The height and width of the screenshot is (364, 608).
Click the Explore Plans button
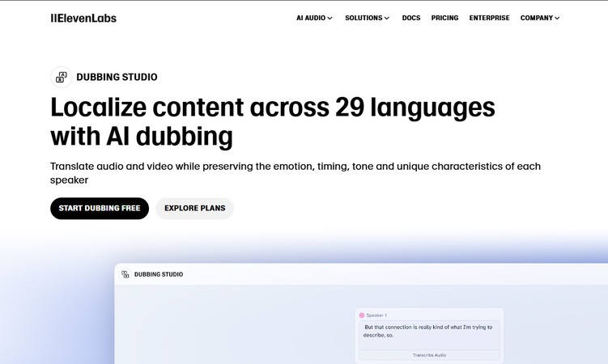194,208
